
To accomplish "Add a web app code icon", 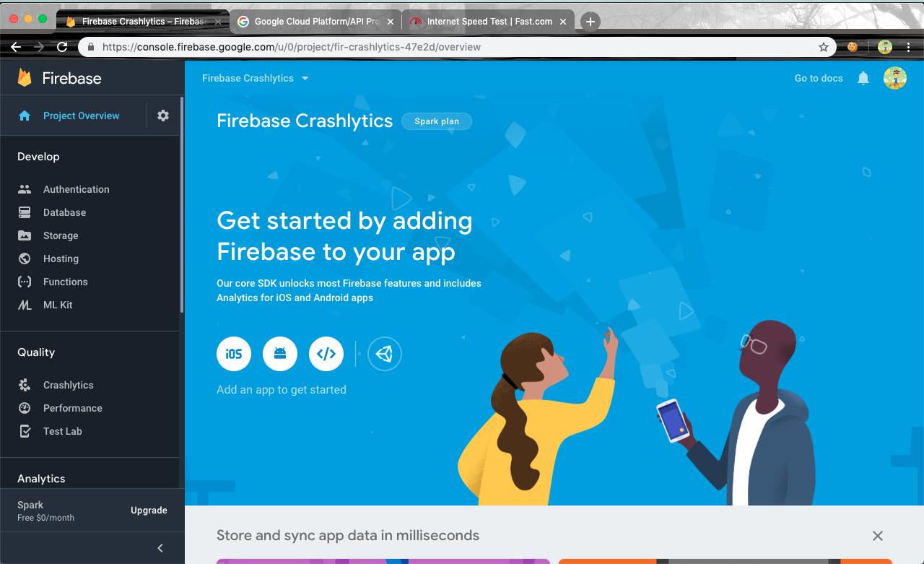I will (x=326, y=354).
